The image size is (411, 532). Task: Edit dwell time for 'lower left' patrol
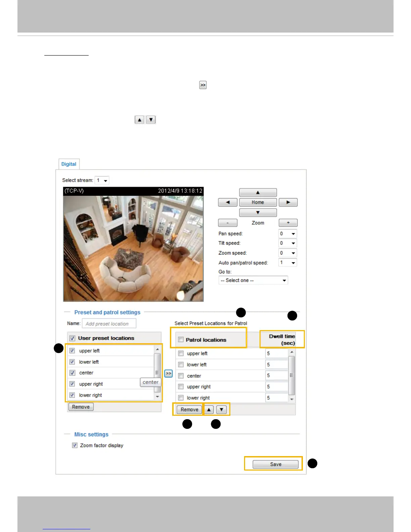277,364
